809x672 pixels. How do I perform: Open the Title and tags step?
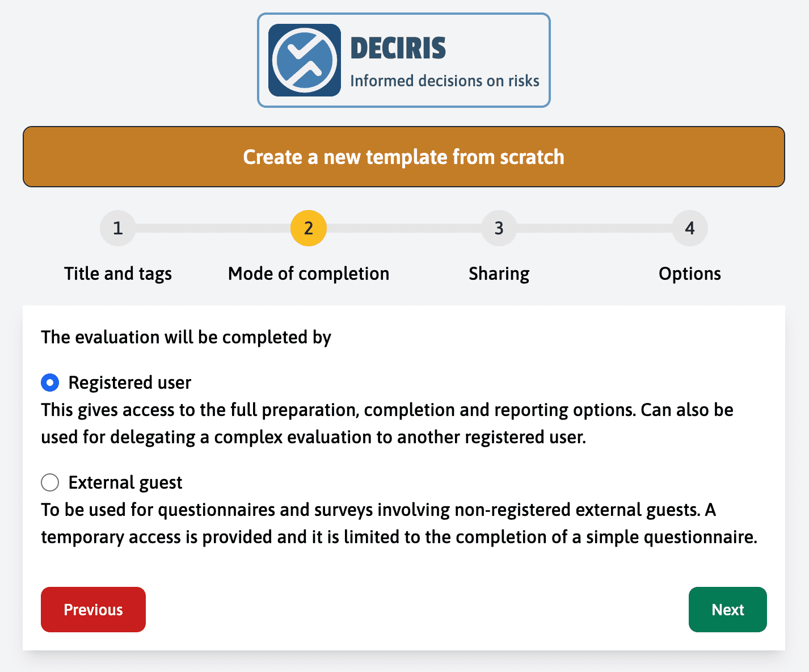117,274
